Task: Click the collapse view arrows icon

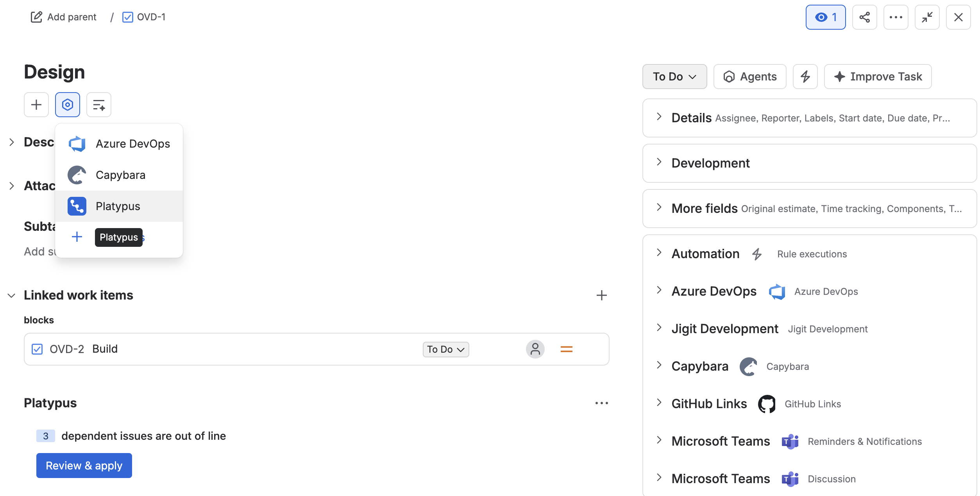Action: pyautogui.click(x=927, y=17)
